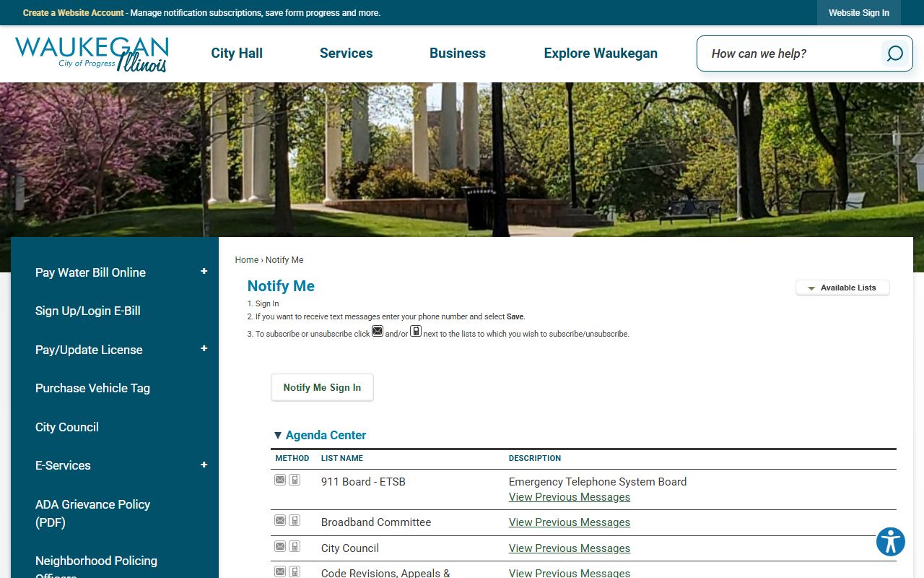The image size is (924, 578).
Task: Click the Home breadcrumb link
Action: (x=247, y=260)
